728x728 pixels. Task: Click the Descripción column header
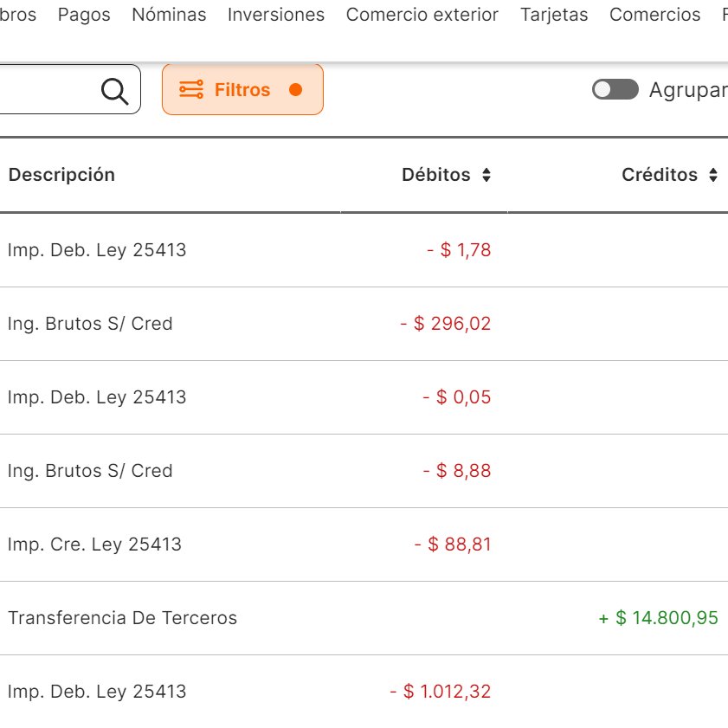tap(61, 175)
